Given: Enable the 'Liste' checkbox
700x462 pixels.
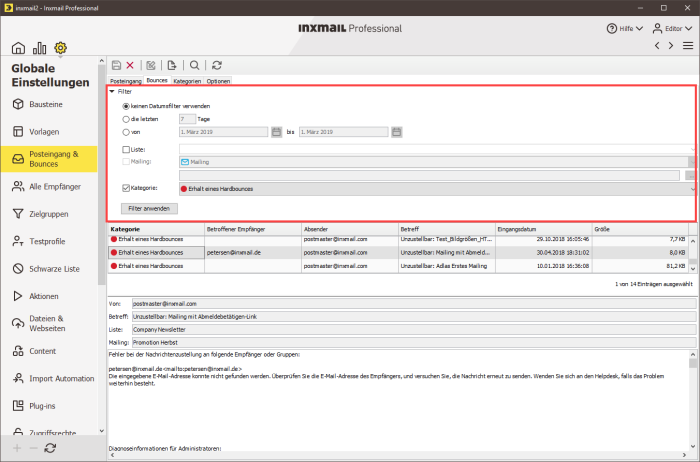Looking at the screenshot, I should pyautogui.click(x=126, y=150).
